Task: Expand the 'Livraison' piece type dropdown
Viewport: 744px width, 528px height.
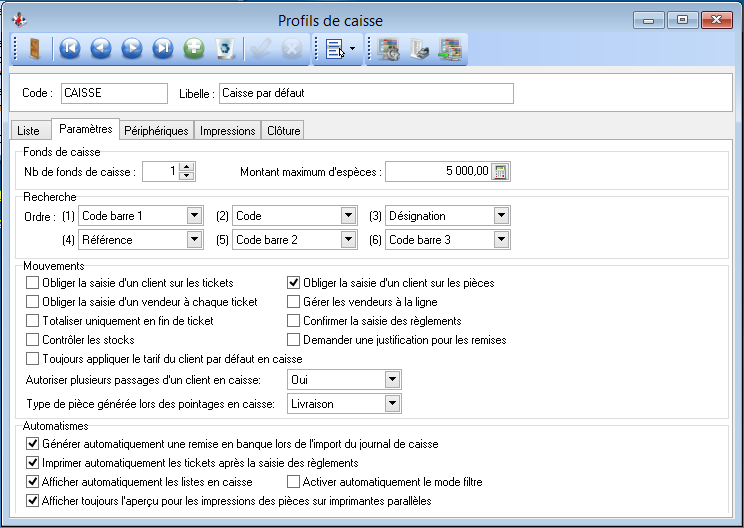Action: click(x=392, y=403)
